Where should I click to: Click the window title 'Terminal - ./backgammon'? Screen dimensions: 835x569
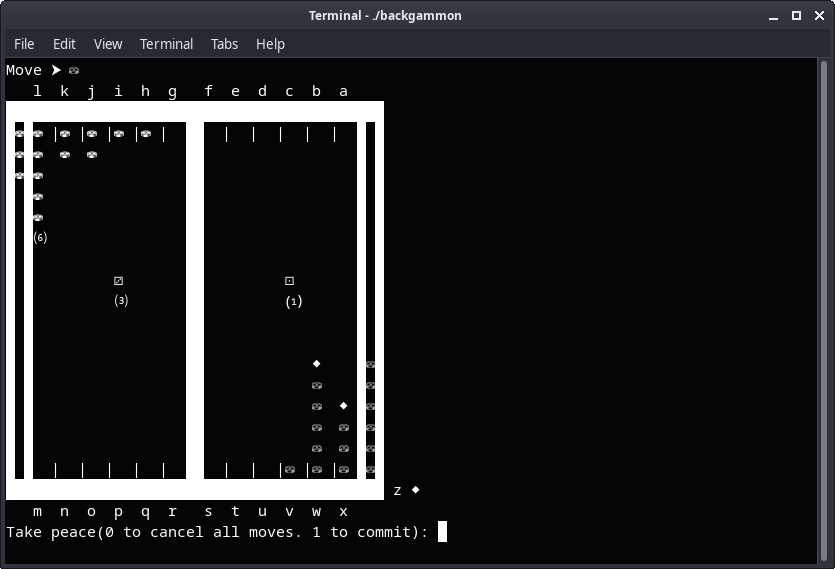385,15
